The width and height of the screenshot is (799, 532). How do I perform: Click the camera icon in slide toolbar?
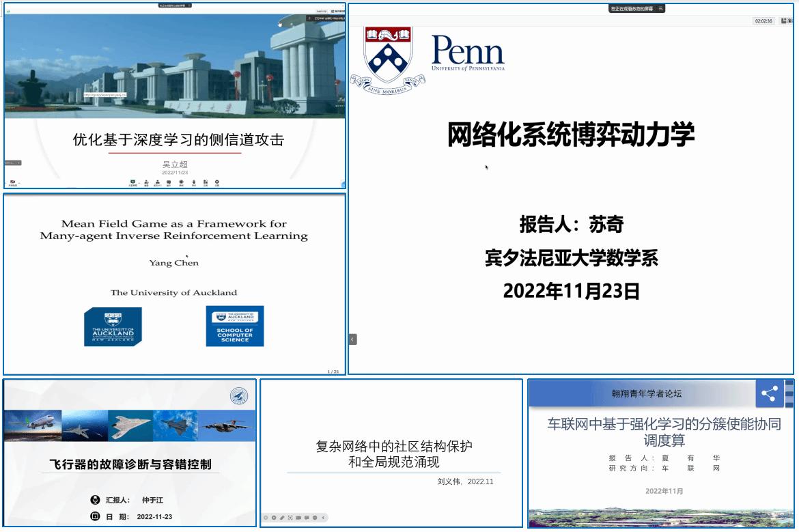[x=298, y=518]
